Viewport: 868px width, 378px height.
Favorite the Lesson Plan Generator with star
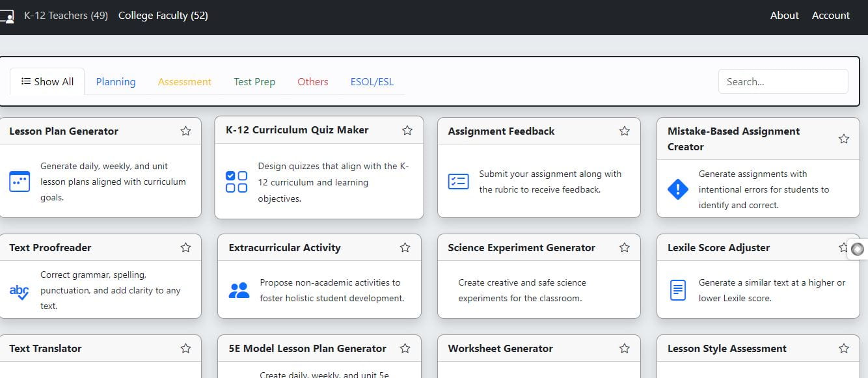point(185,131)
